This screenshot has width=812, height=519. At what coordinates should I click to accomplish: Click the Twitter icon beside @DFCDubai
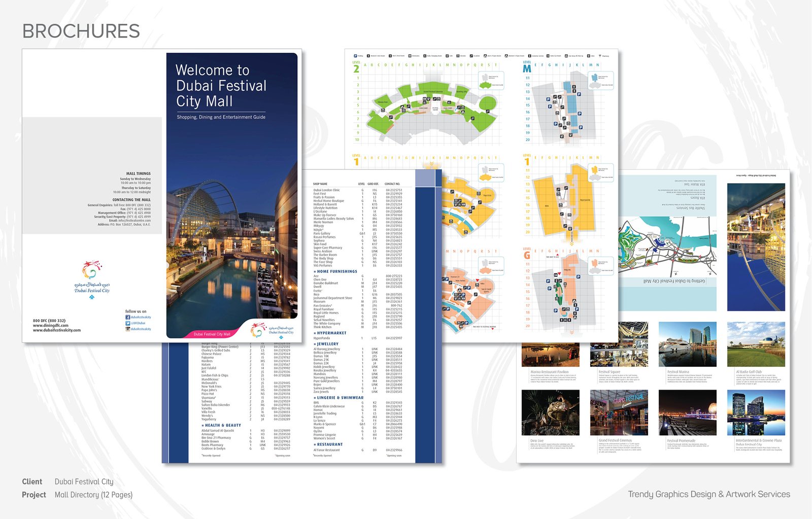click(128, 323)
